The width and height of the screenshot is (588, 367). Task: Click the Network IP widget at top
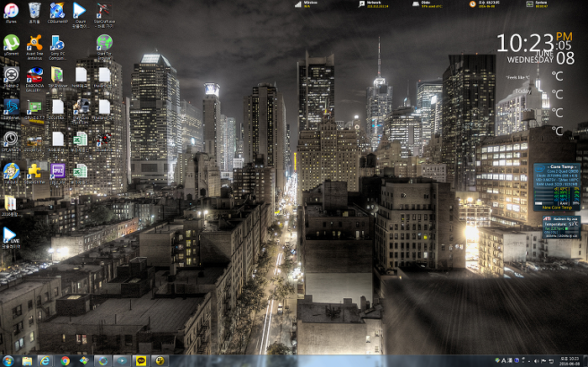click(373, 4)
